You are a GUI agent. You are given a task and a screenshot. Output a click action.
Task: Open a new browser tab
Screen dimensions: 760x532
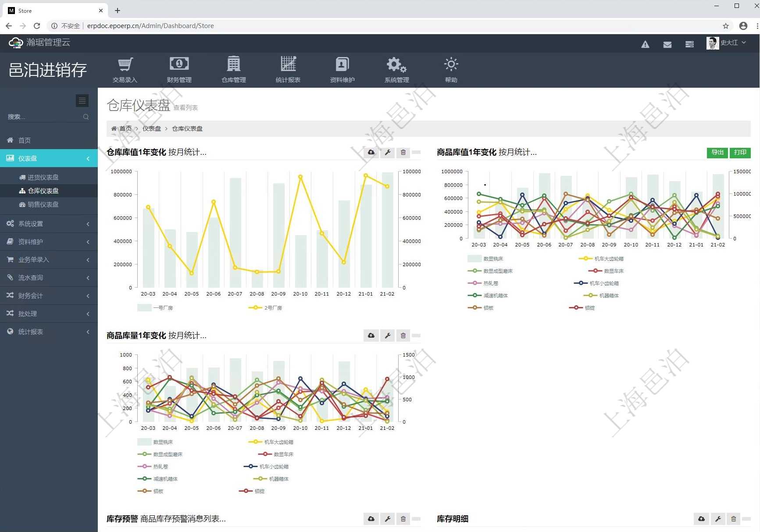118,11
